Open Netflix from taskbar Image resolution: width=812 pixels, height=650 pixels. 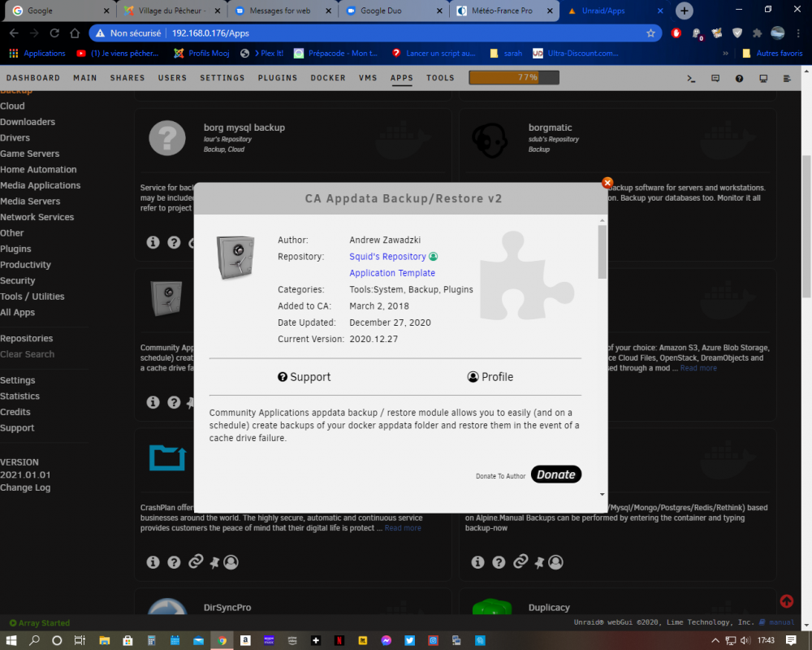[x=339, y=641]
